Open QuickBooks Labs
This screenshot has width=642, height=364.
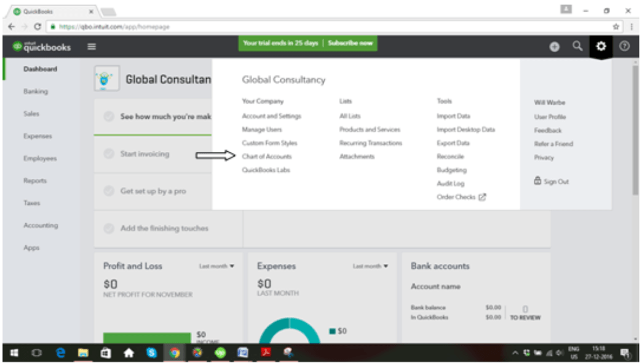pos(266,170)
